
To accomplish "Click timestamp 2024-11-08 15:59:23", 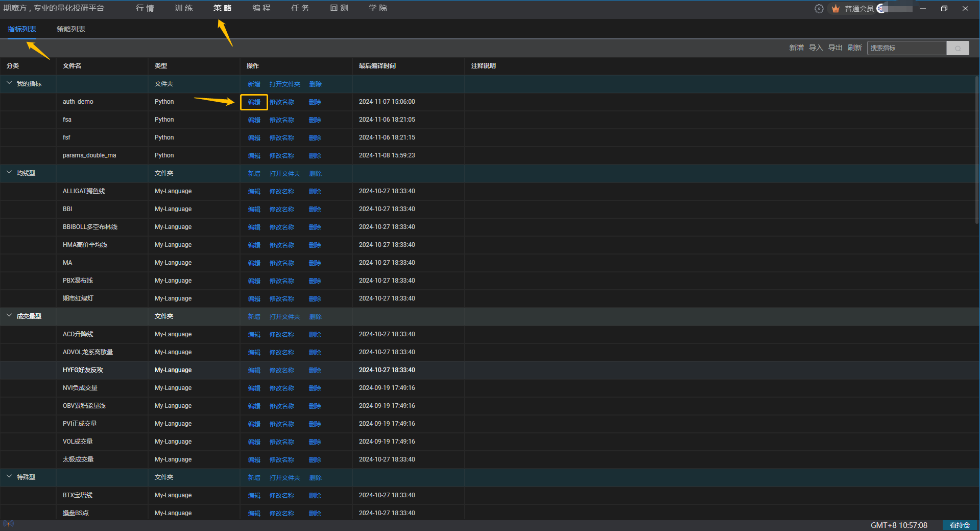I will click(x=387, y=155).
